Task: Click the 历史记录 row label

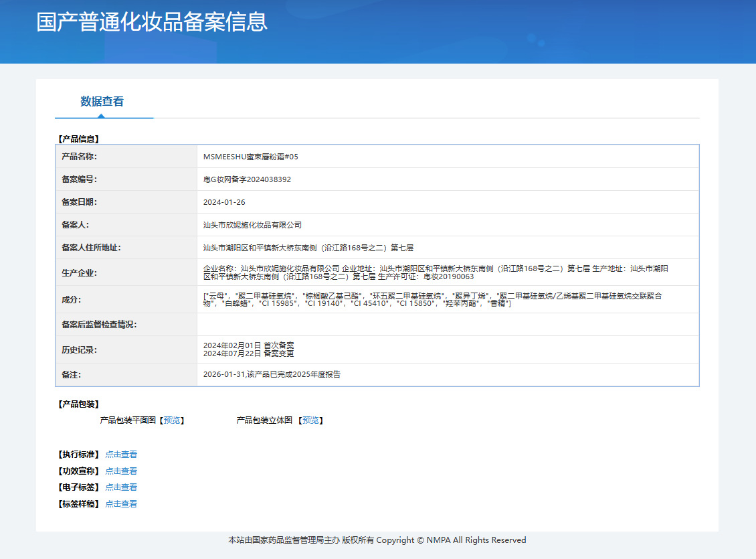Action: click(x=79, y=349)
